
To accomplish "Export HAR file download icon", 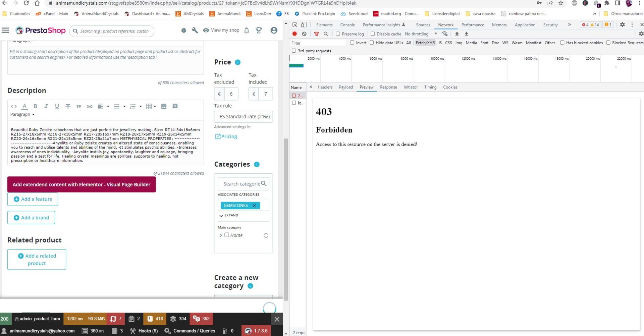I will click(466, 34).
